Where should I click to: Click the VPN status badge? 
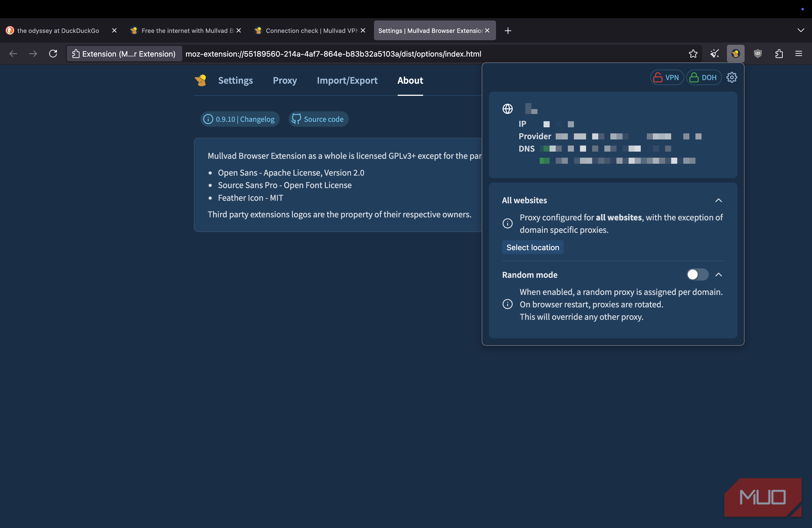click(x=666, y=77)
